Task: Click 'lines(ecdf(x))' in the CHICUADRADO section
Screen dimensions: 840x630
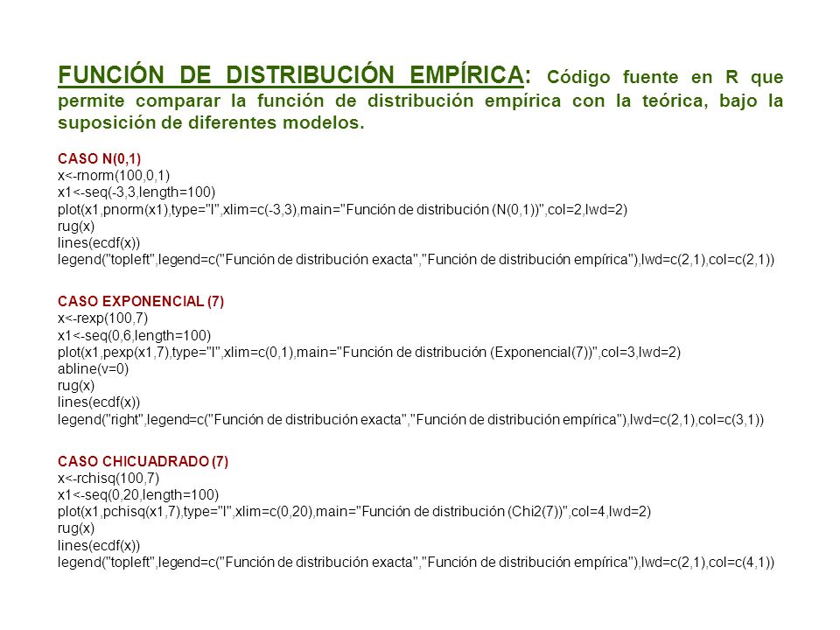Action: [x=99, y=545]
